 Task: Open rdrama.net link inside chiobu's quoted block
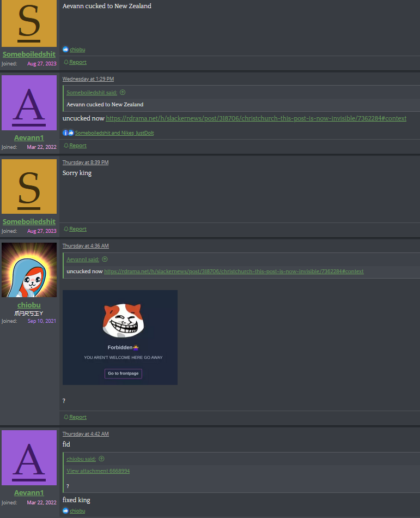[234, 271]
